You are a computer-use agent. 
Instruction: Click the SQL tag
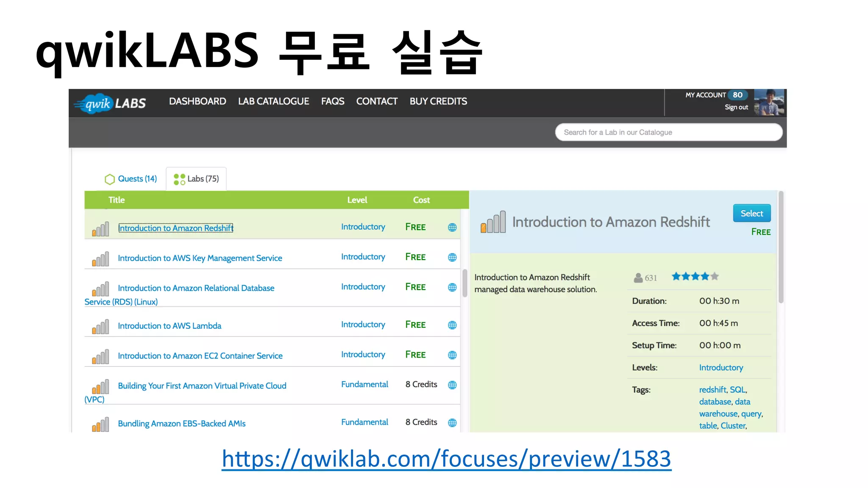(x=737, y=390)
